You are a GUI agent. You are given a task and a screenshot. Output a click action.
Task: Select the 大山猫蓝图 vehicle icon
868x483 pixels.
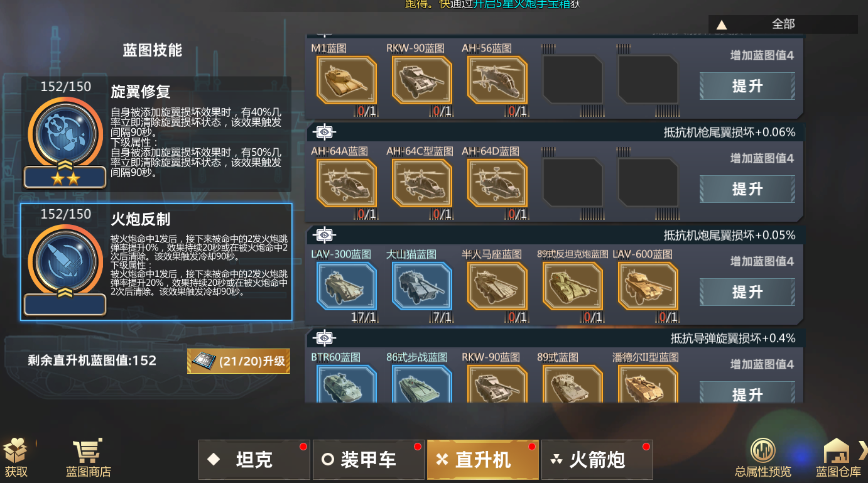click(x=421, y=286)
